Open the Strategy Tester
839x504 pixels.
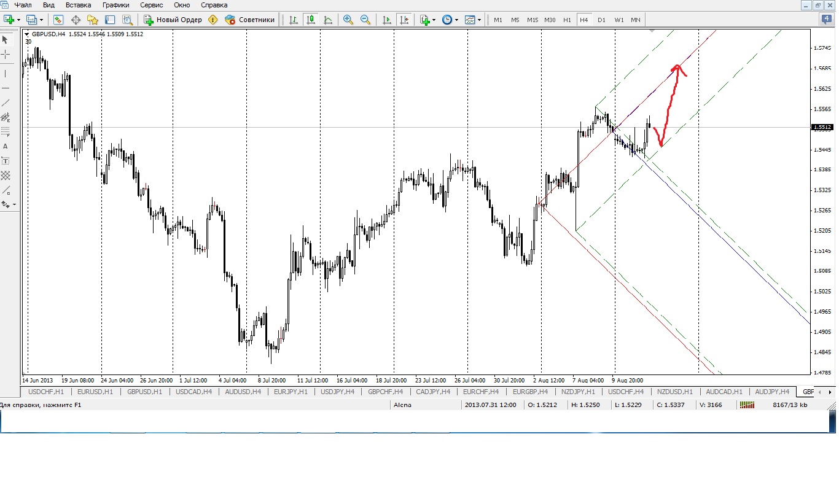click(127, 20)
